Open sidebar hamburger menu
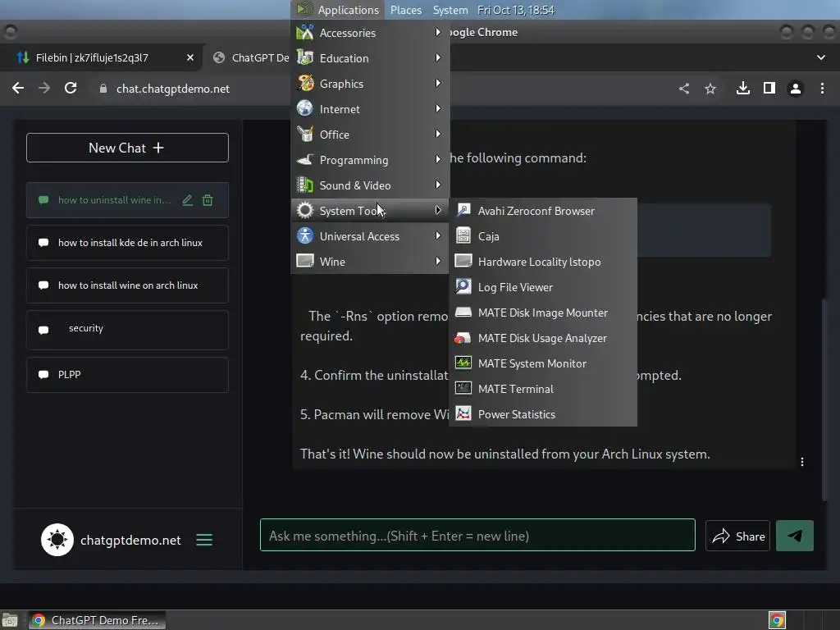This screenshot has height=630, width=840. pyautogui.click(x=204, y=540)
